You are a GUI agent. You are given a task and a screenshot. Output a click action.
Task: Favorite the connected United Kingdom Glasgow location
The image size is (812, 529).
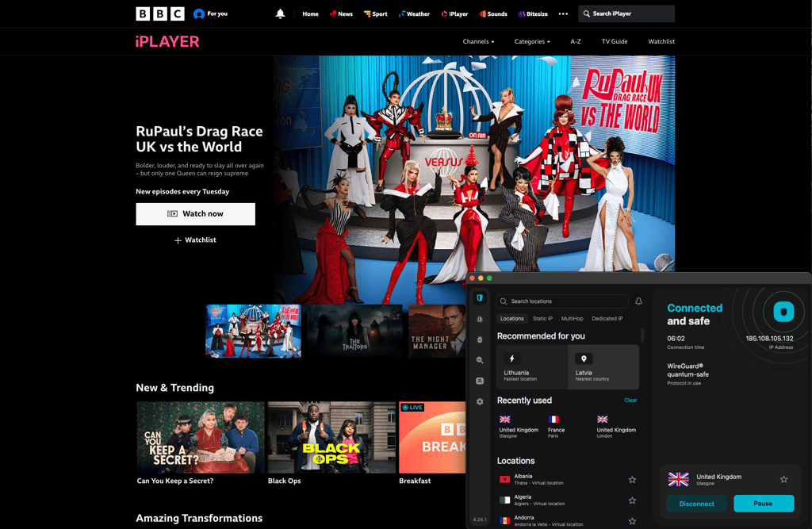pos(784,479)
